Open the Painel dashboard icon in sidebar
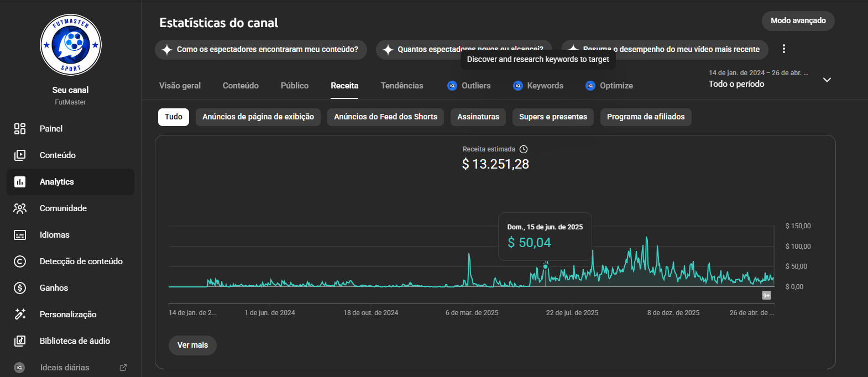The image size is (868, 377). tap(20, 129)
